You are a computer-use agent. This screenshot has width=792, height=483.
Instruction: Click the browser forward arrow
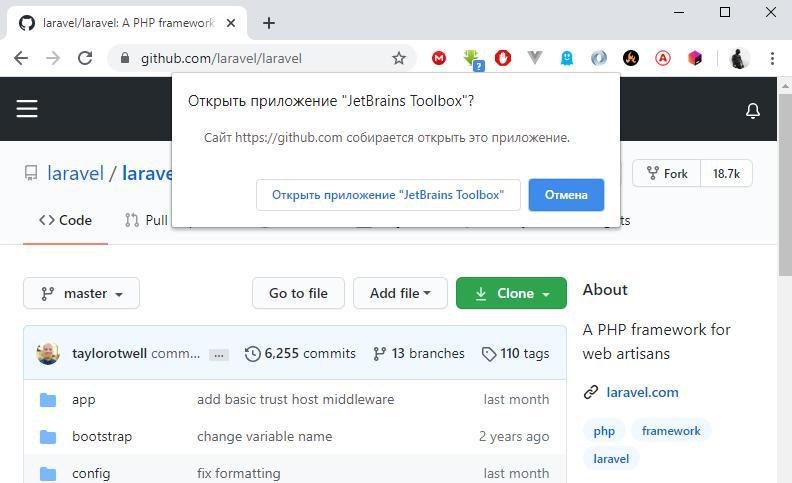coord(53,58)
